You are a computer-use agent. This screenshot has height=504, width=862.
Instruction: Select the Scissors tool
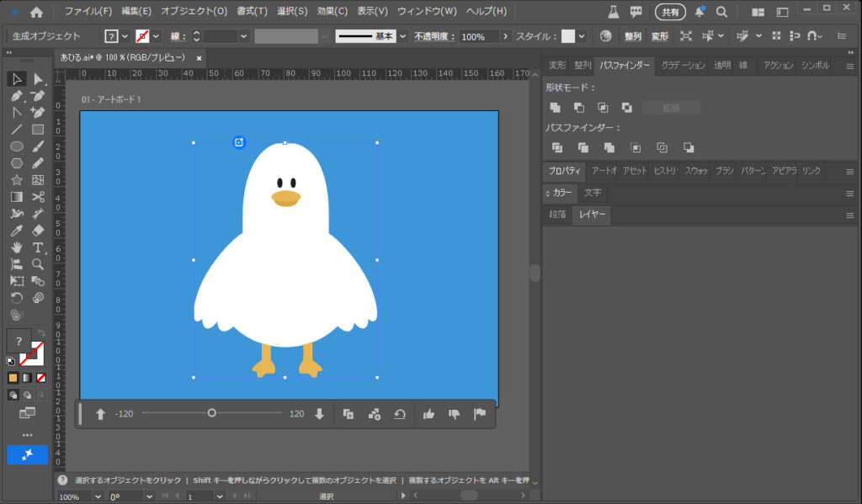pos(38,196)
